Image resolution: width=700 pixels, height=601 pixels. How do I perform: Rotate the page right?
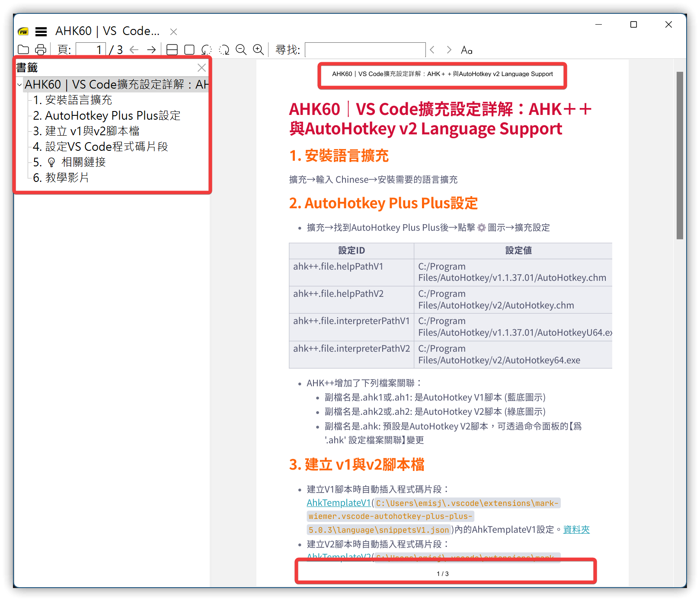pyautogui.click(x=224, y=50)
